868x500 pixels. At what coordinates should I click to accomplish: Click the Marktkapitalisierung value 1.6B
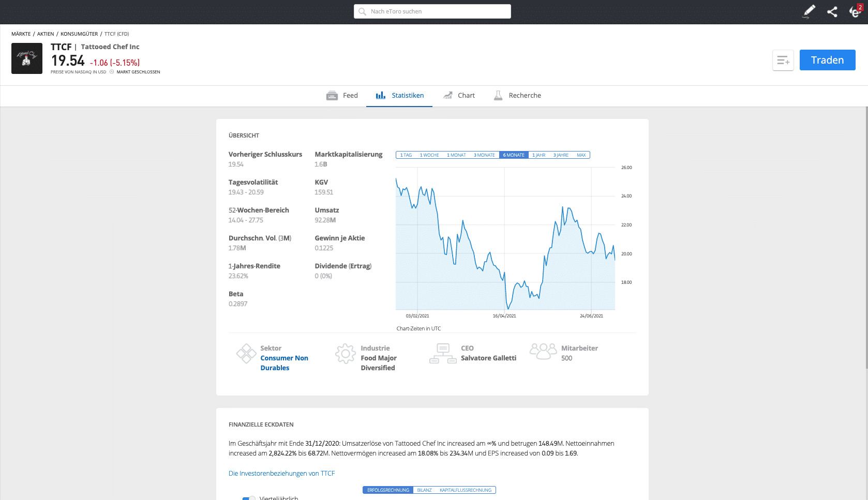pos(321,164)
